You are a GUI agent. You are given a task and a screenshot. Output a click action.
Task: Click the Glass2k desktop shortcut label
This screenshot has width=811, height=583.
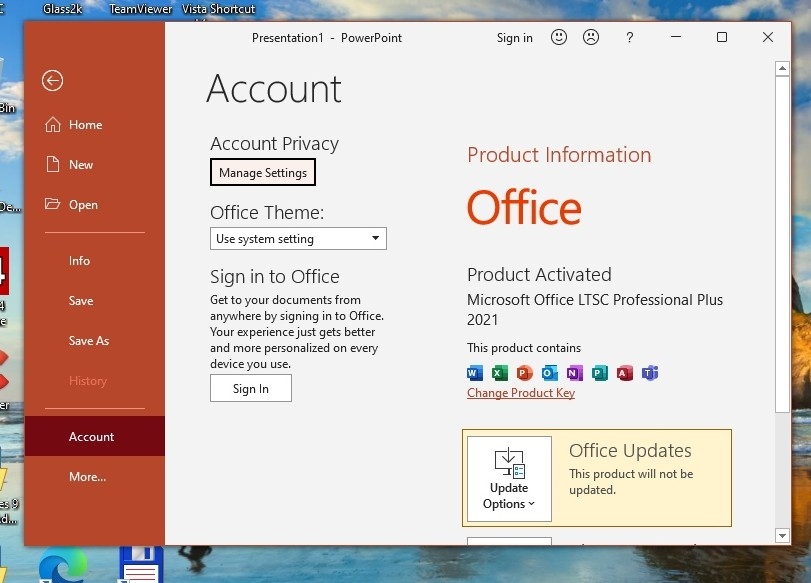[63, 9]
